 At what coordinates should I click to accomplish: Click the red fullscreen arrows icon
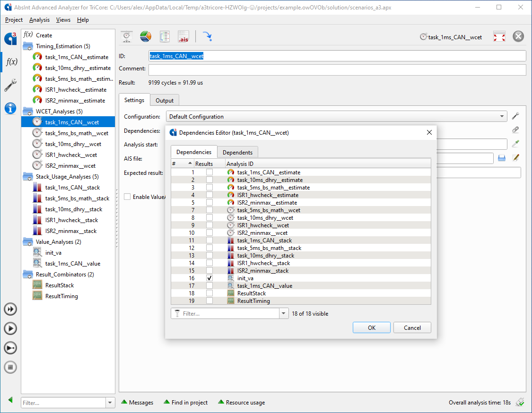click(x=499, y=36)
